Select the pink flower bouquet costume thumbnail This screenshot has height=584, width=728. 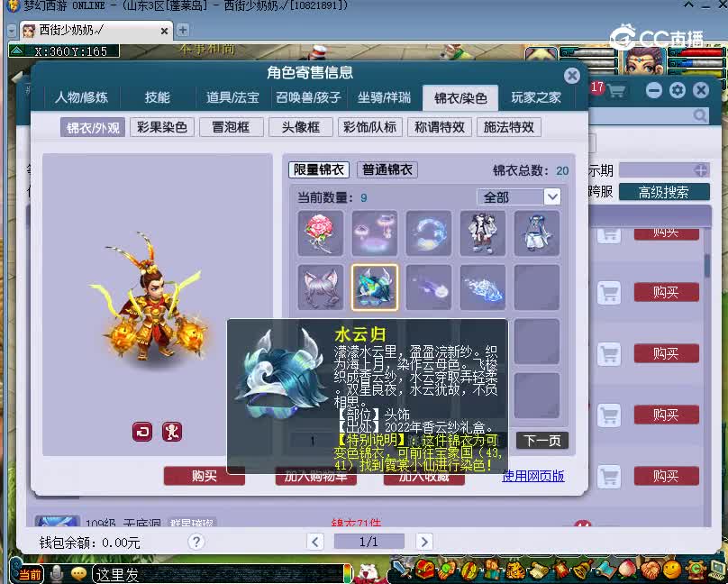(x=321, y=233)
